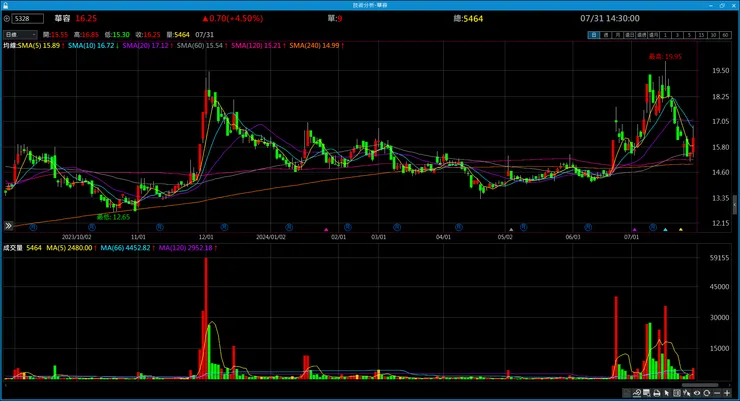
Task: Click the 19.50 price axis label
Action: click(721, 71)
